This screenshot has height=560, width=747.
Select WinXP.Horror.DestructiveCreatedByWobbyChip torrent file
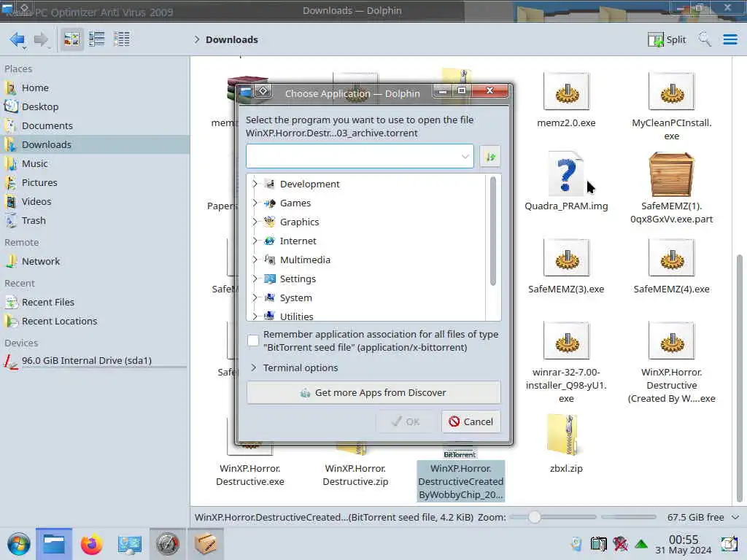461,481
